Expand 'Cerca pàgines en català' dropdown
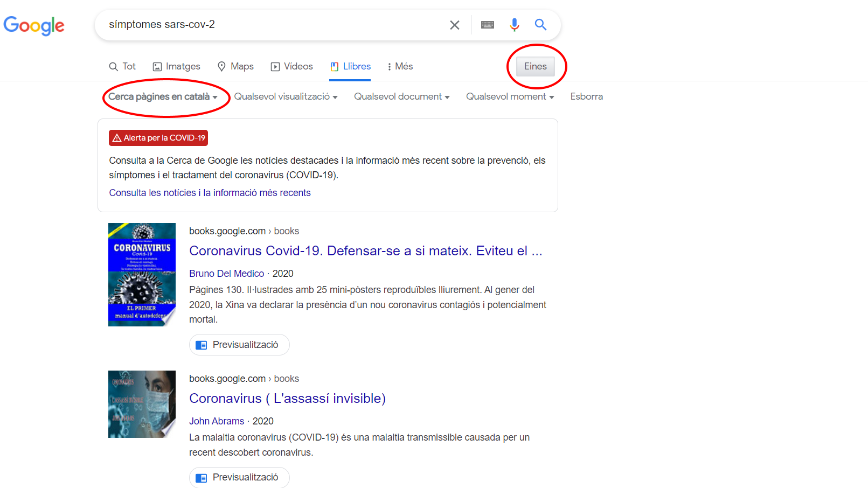Image resolution: width=868 pixels, height=488 pixels. tap(163, 96)
